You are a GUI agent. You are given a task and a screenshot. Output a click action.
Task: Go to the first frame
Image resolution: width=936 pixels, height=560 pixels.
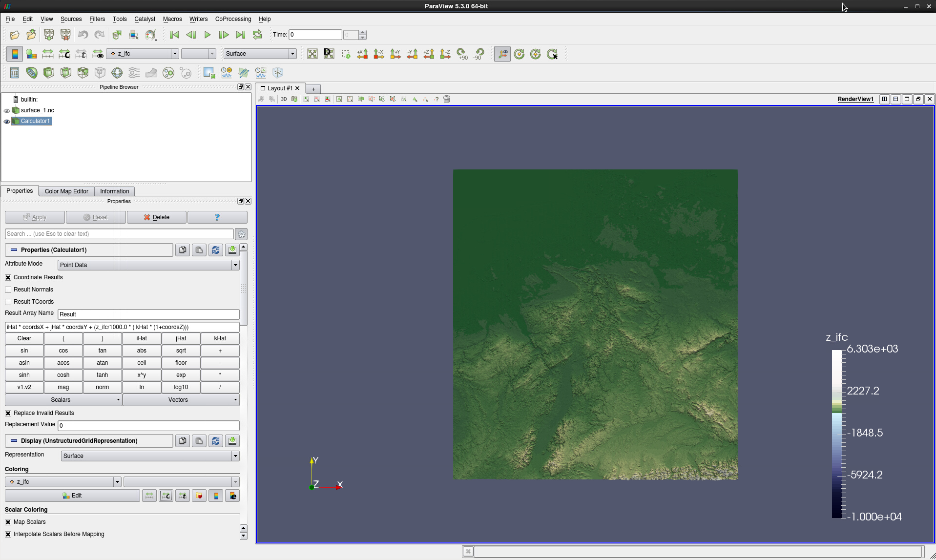point(174,35)
